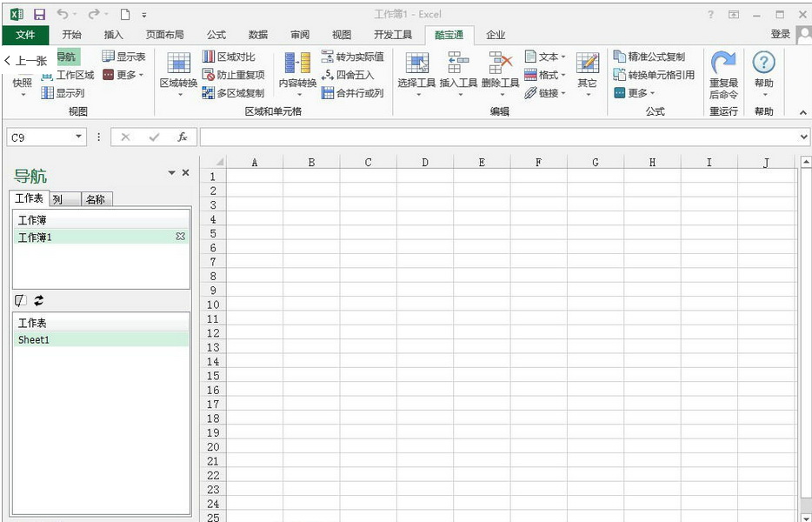Viewport: 812px width, 522px height.
Task: Click the 四舍五入 rounding tool
Action: [x=348, y=75]
